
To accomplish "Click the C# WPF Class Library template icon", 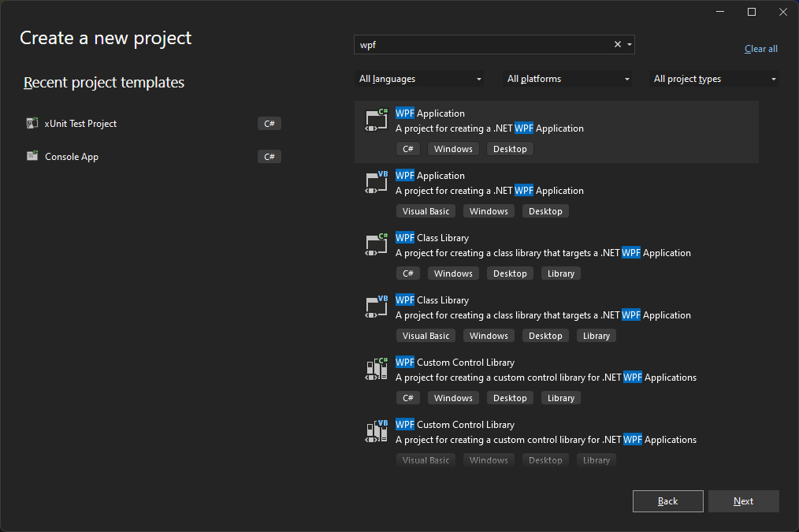I will pyautogui.click(x=376, y=245).
